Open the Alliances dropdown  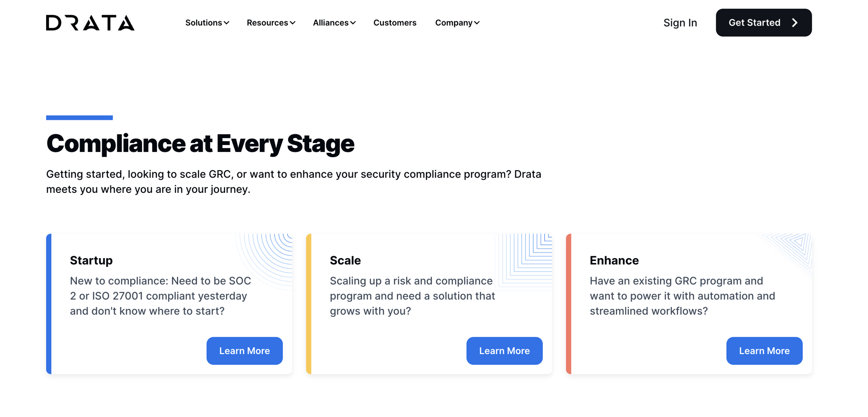coord(331,23)
